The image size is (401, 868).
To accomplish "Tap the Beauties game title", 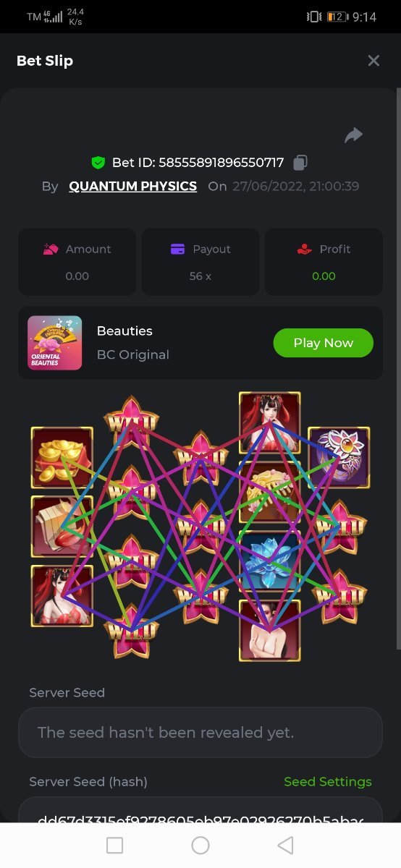I will pyautogui.click(x=124, y=331).
